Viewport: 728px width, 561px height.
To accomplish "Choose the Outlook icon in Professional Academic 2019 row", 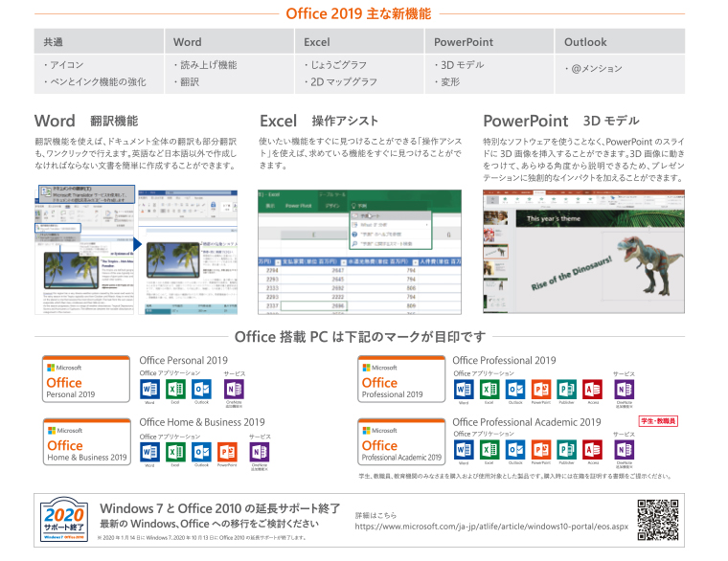I will [515, 450].
